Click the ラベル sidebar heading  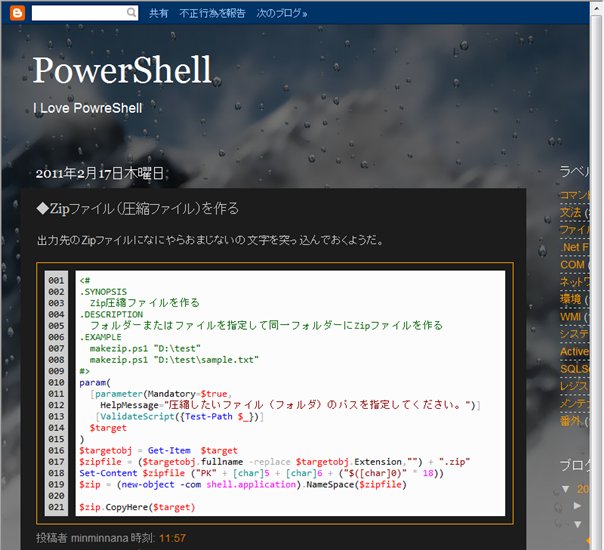[574, 171]
